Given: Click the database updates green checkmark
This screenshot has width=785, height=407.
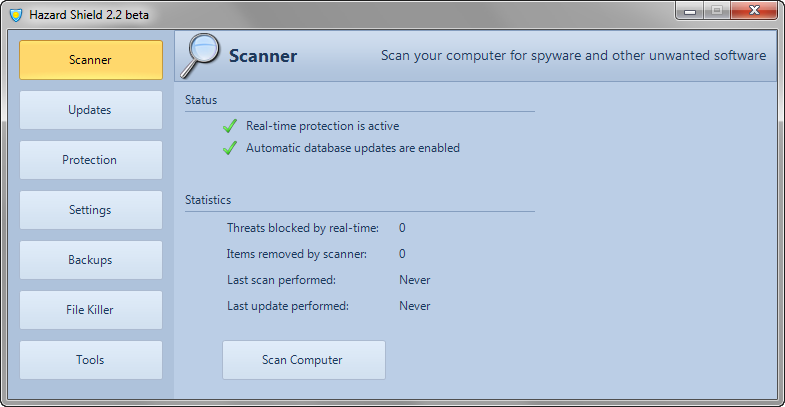Looking at the screenshot, I should pyautogui.click(x=230, y=148).
